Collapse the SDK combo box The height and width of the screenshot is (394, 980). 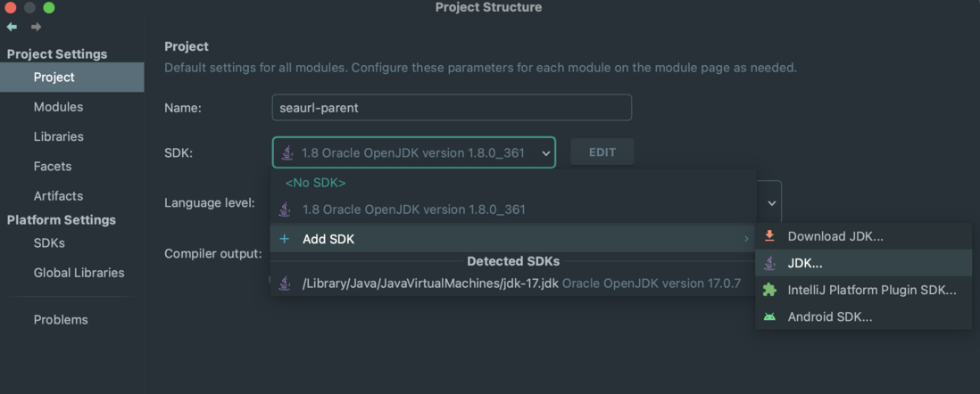coord(545,153)
